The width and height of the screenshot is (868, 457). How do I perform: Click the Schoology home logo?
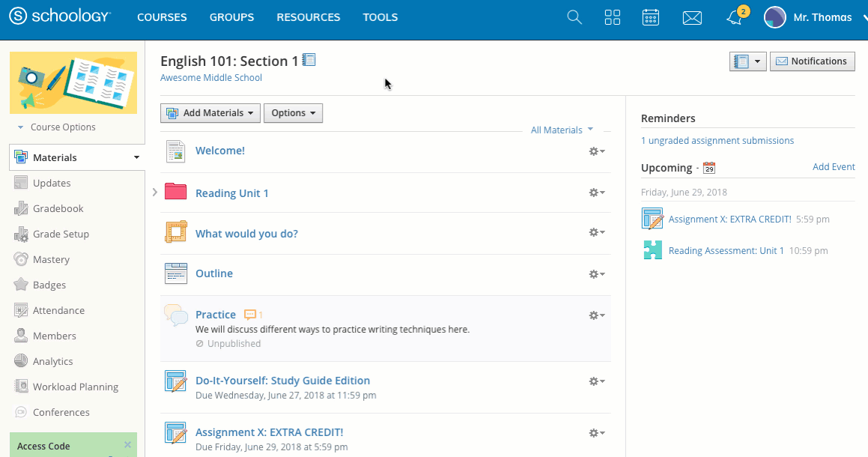61,16
